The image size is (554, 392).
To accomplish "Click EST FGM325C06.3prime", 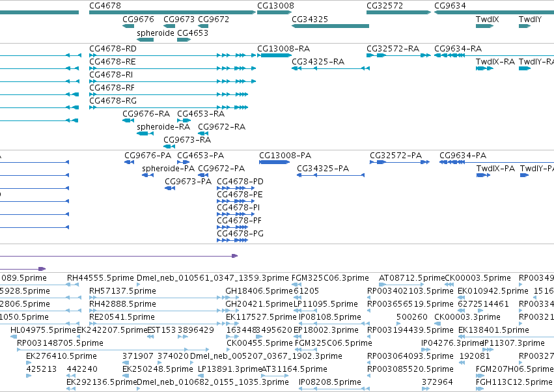I will click(330, 278).
